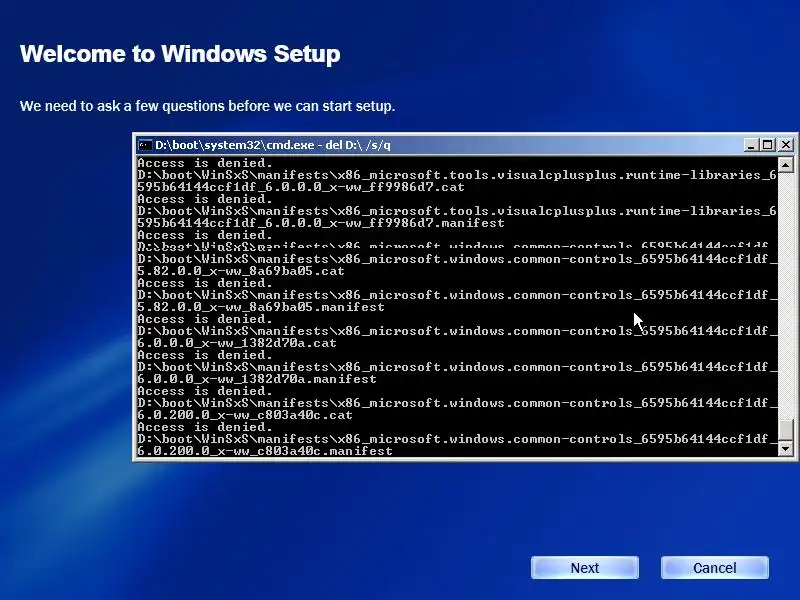Click the line ending 'ff9986d7.manifest'

[x=321, y=223]
